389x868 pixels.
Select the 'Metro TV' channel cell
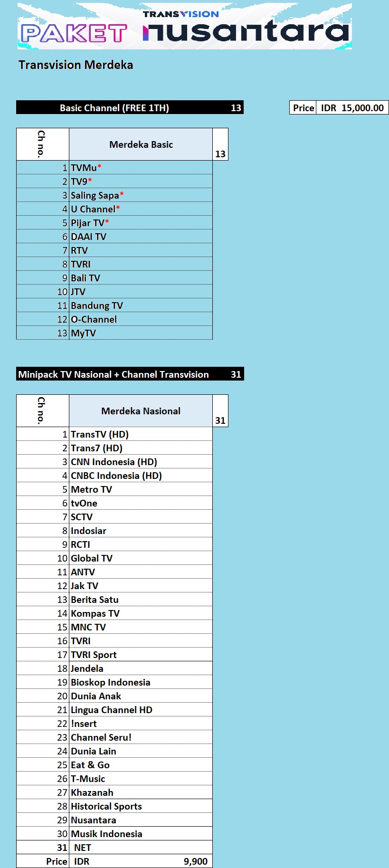pos(141,489)
